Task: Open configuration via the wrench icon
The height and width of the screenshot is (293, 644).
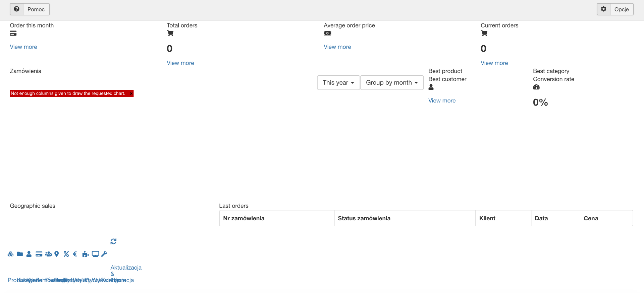Action: coord(104,254)
